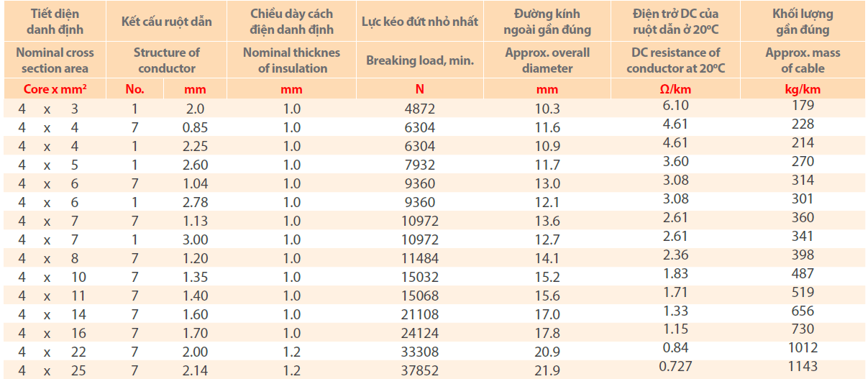Click the resistance value 0.727
This screenshot has height=379, width=868.
675,367
